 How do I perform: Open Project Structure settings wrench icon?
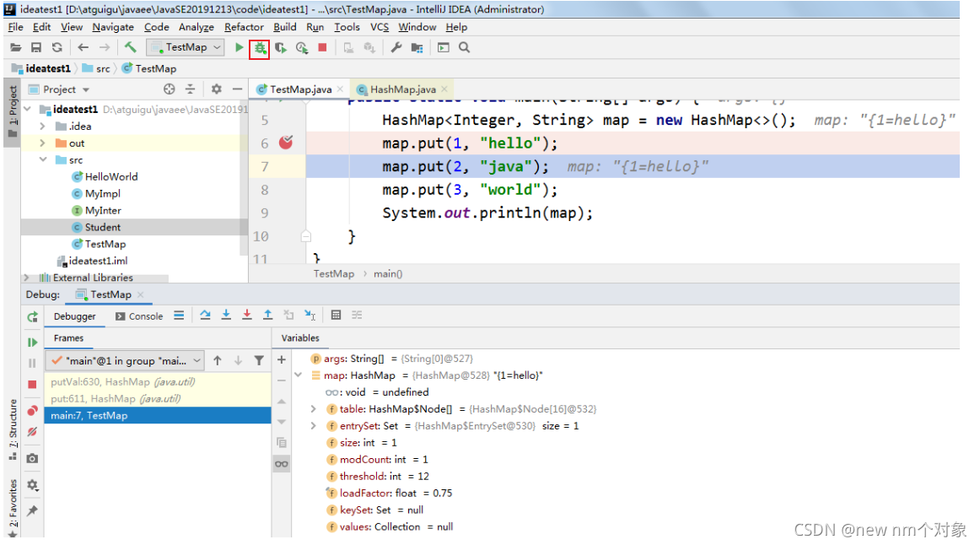396,47
